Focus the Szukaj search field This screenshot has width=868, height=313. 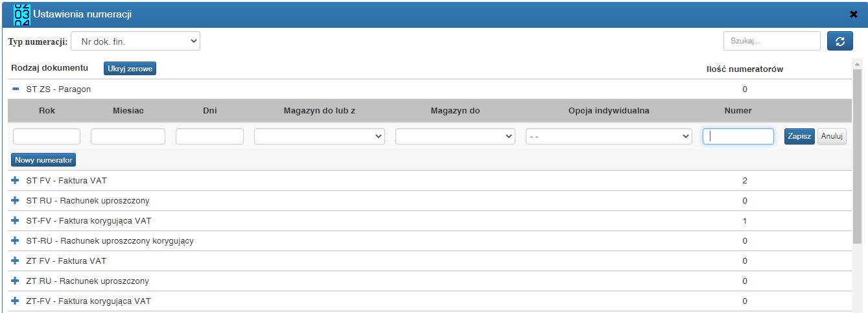click(x=772, y=41)
